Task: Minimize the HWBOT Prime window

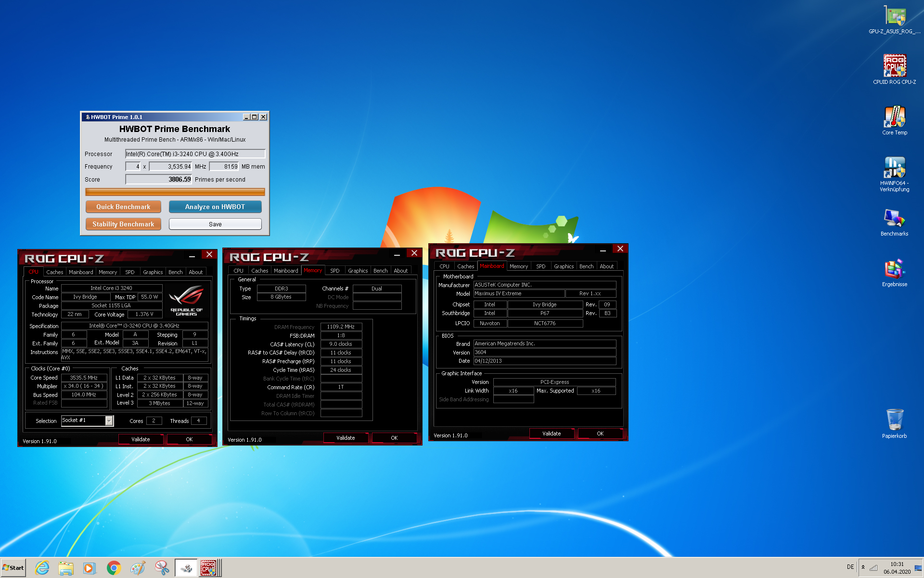Action: [x=246, y=117]
